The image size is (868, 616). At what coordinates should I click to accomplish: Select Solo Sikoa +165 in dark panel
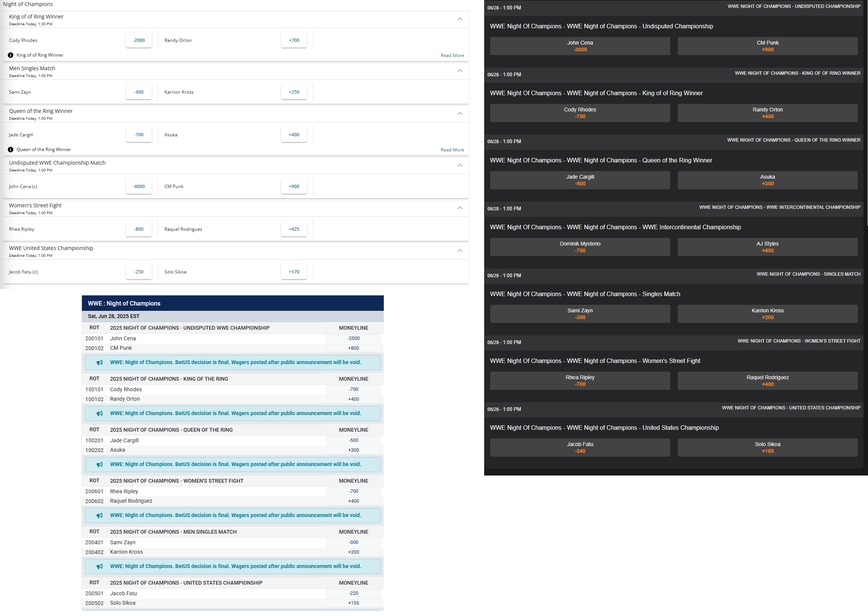tap(767, 448)
